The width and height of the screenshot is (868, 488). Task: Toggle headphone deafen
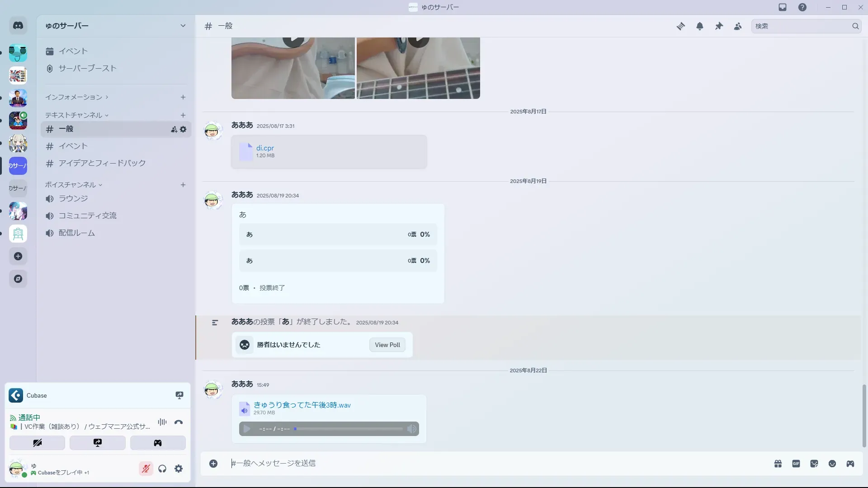[162, 469]
